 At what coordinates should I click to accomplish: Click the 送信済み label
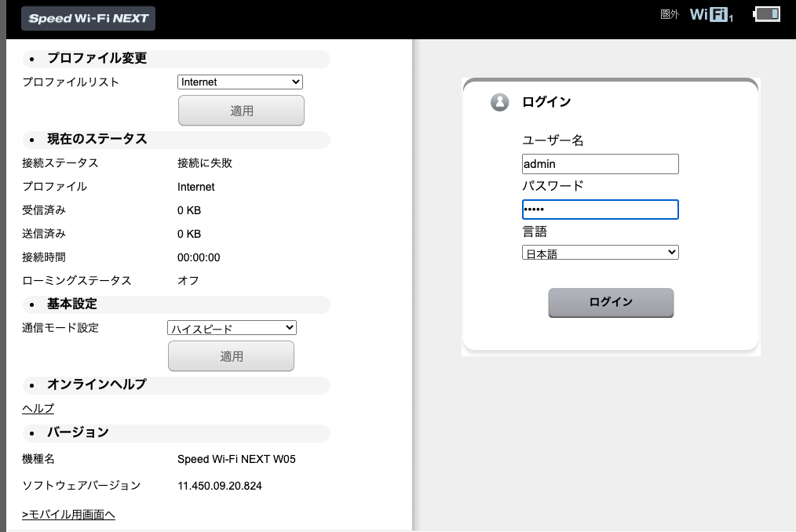tap(44, 234)
